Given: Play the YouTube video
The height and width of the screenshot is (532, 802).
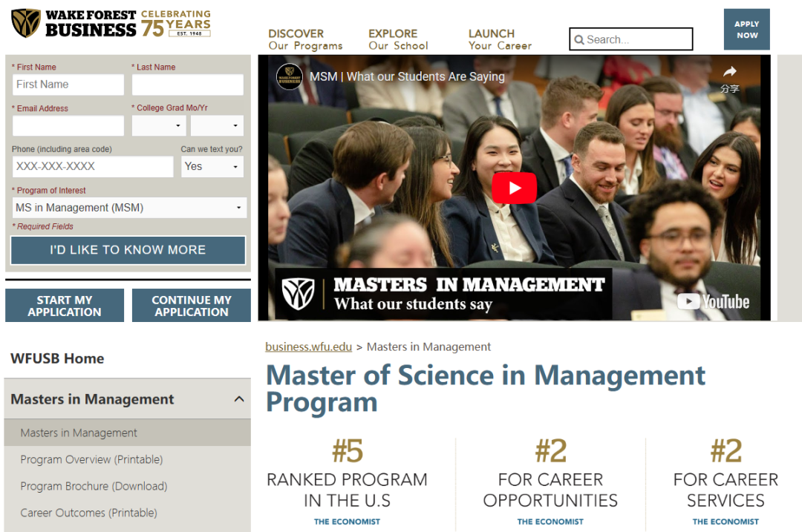Looking at the screenshot, I should click(x=514, y=188).
